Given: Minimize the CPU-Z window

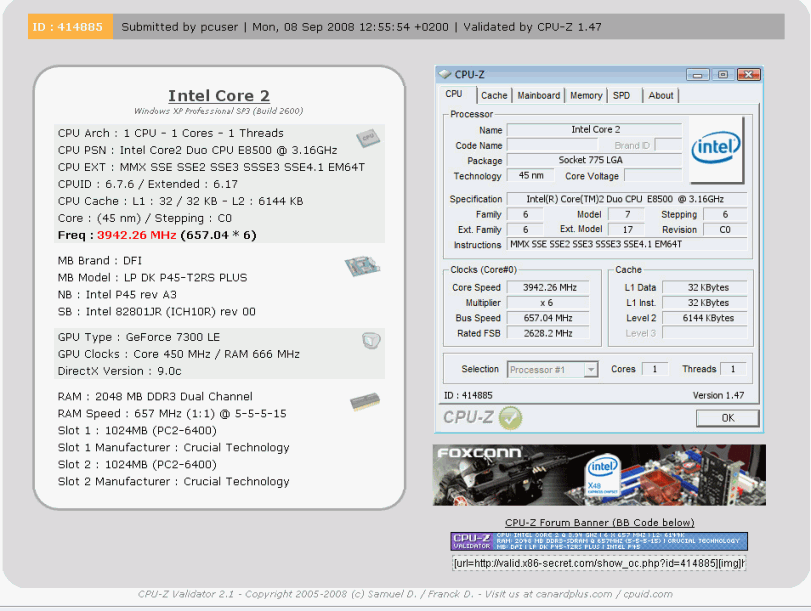Looking at the screenshot, I should coord(697,75).
